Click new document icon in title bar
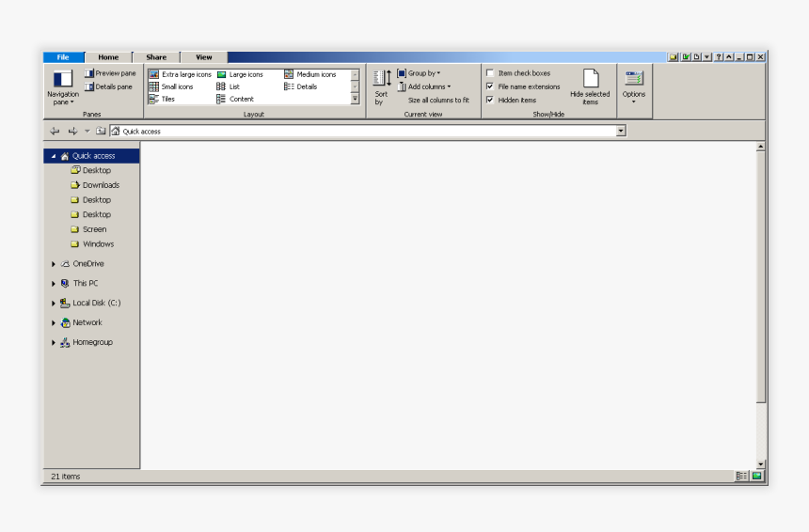The height and width of the screenshot is (532, 809). point(696,57)
